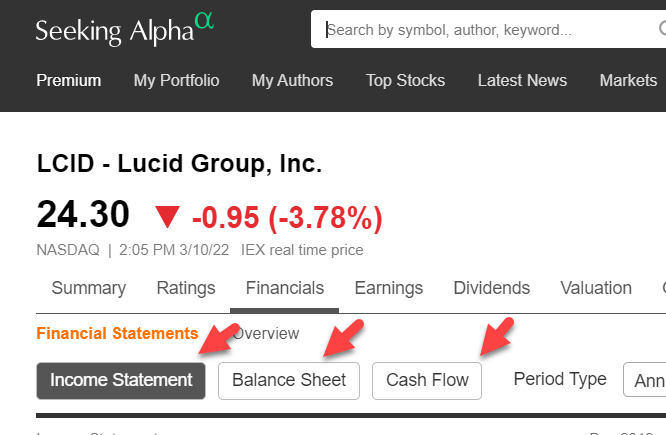Image resolution: width=666 pixels, height=435 pixels.
Task: Open the Earnings tab
Action: coord(389,288)
